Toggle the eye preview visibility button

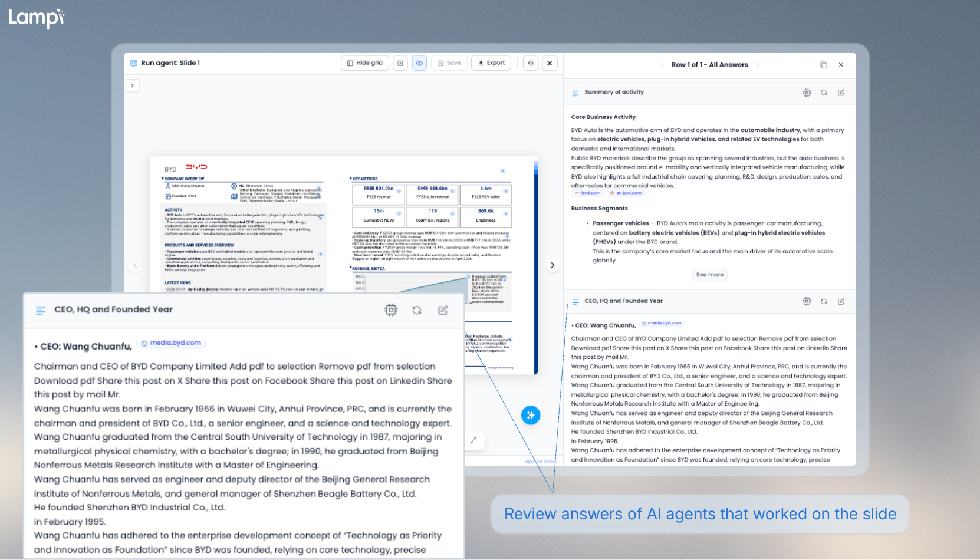point(419,63)
